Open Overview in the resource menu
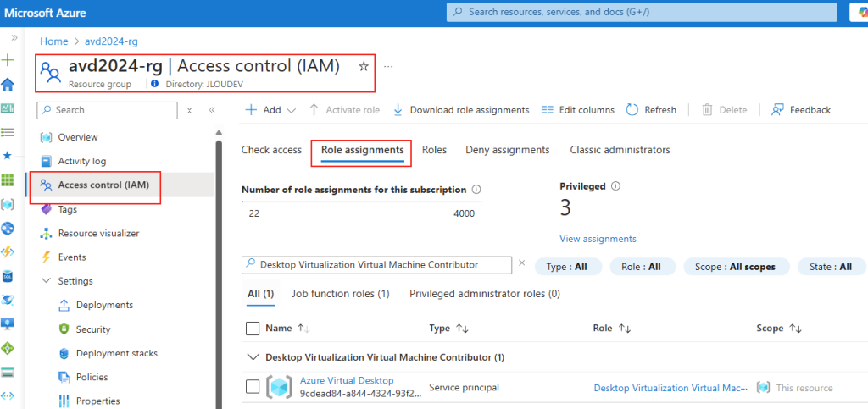This screenshot has width=868, height=409. (77, 137)
